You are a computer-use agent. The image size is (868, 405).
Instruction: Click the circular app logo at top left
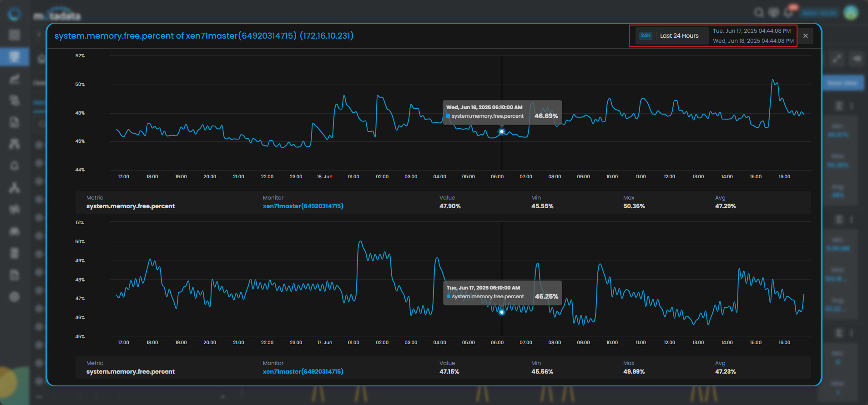(x=15, y=14)
